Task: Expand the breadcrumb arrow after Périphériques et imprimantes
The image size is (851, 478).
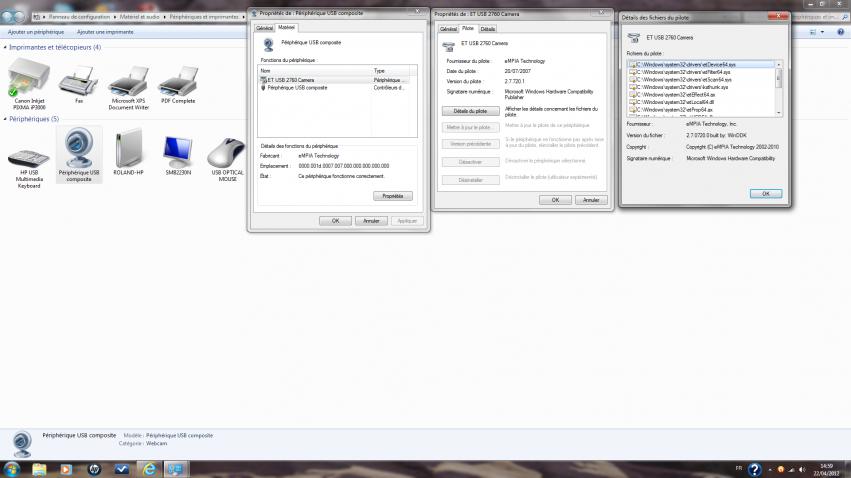Action: pyautogui.click(x=243, y=17)
